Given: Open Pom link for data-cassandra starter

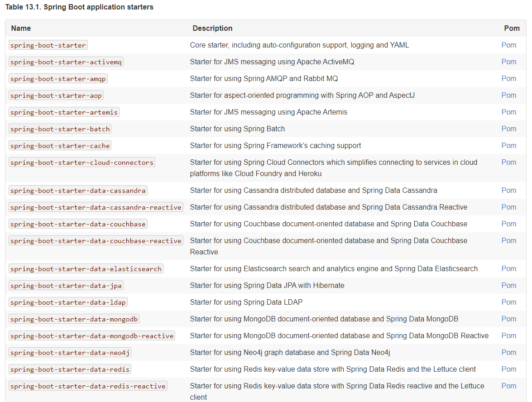Looking at the screenshot, I should click(x=508, y=190).
